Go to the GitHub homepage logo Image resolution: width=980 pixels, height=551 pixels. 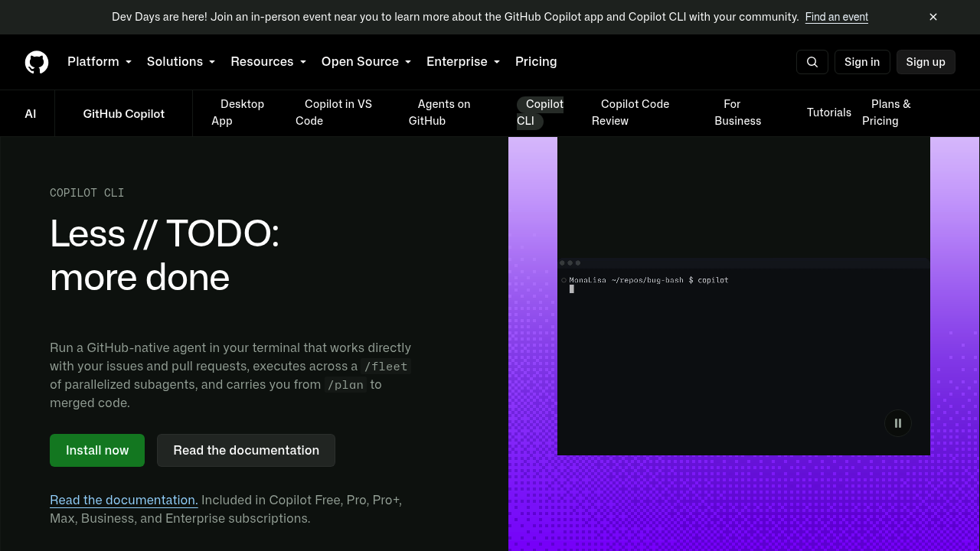tap(37, 62)
